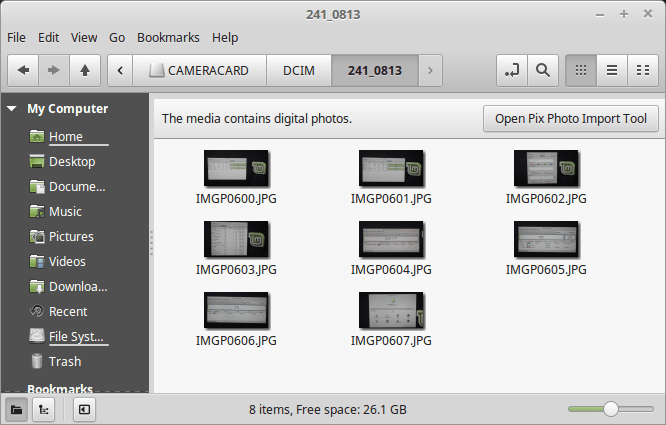Screen dimensions: 666x425
Task: Click the Back navigation arrow
Action: click(23, 70)
